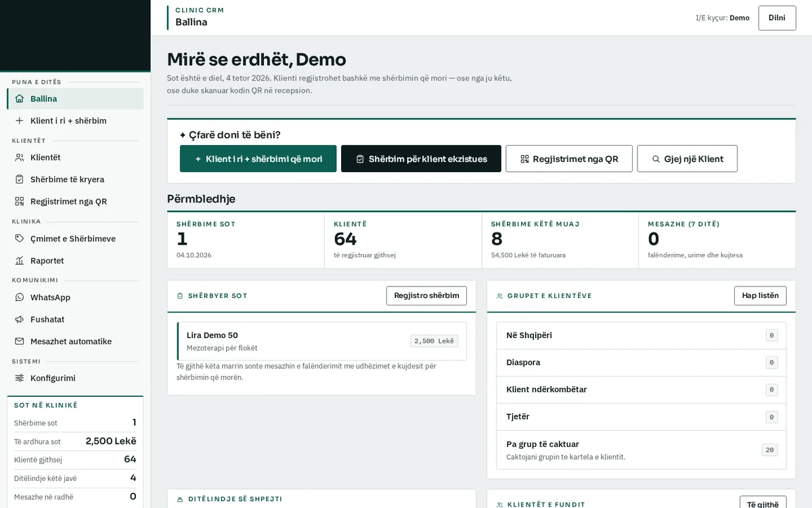Click Klient i ri + shërbimi që mori button
812x508 pixels.
(258, 158)
